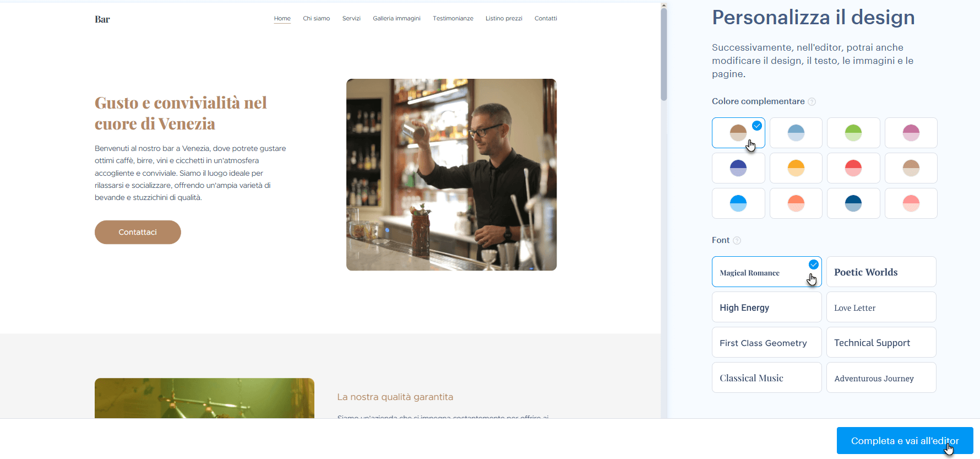Click the help icon next to Colore complementare
The image size is (980, 459).
(812, 101)
